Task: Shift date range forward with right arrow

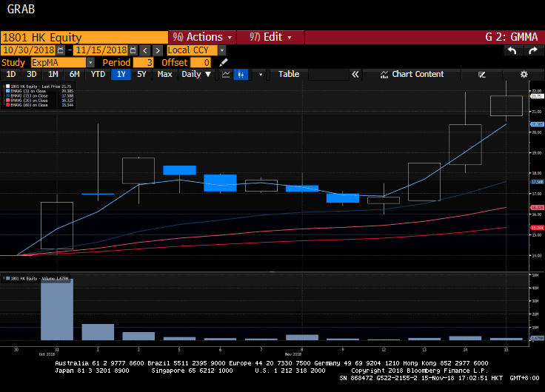Action: pos(158,51)
